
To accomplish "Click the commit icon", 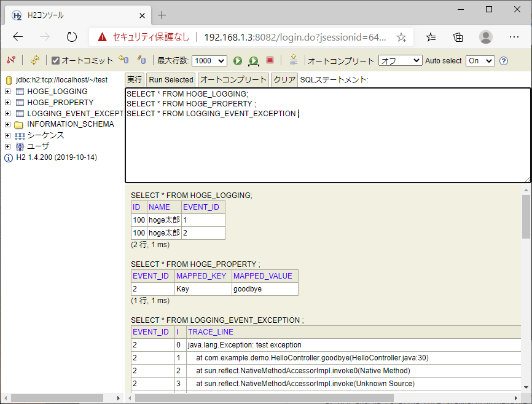I will click(x=141, y=60).
